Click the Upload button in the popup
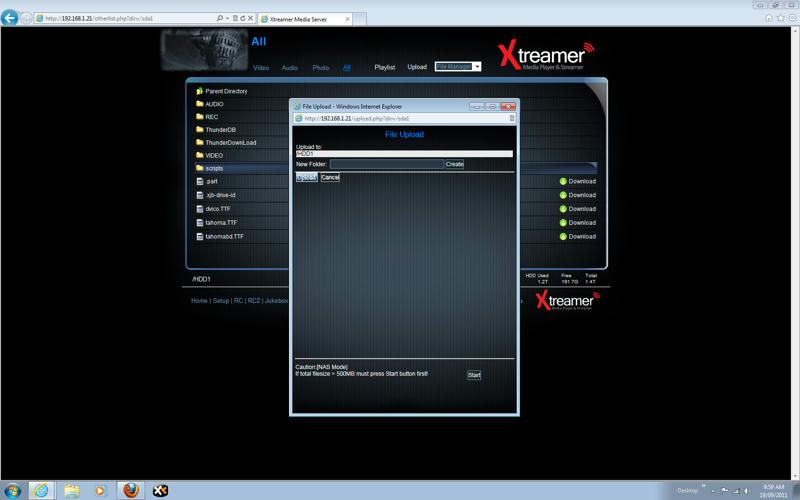Screen dimensions: 800x500 307,177
